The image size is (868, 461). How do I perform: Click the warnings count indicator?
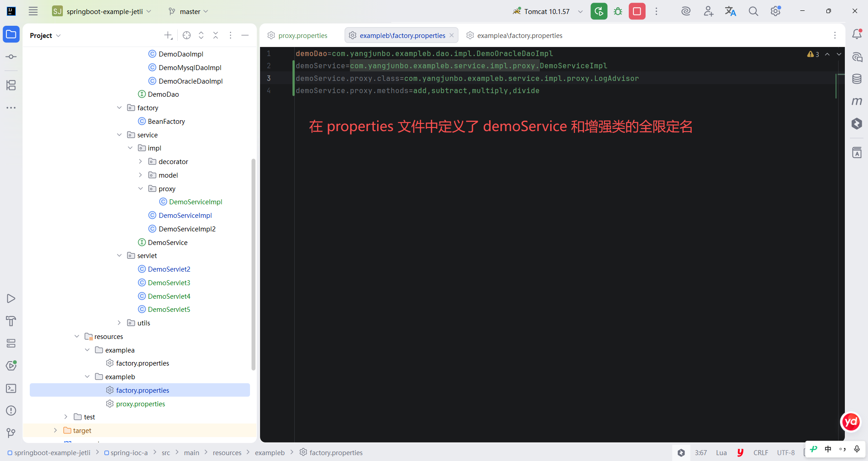[x=813, y=54]
